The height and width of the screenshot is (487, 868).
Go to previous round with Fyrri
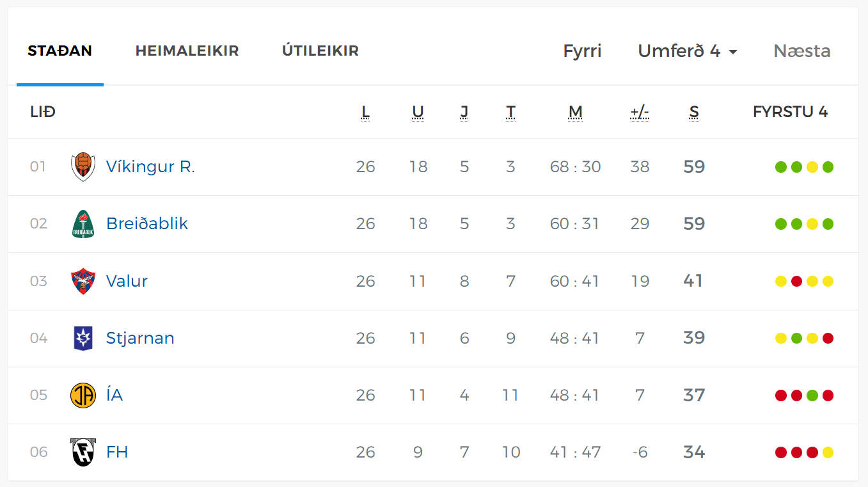(582, 51)
